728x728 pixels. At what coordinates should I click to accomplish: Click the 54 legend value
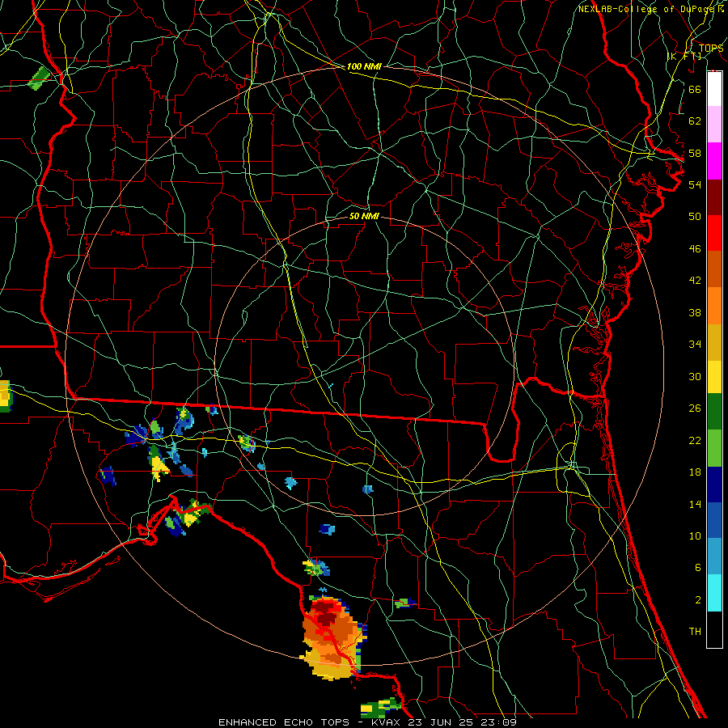coord(695,184)
